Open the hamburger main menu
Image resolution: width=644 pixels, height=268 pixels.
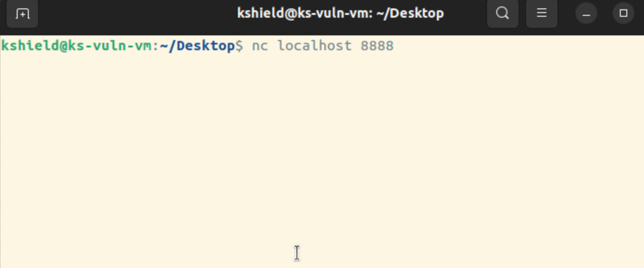[x=541, y=13]
